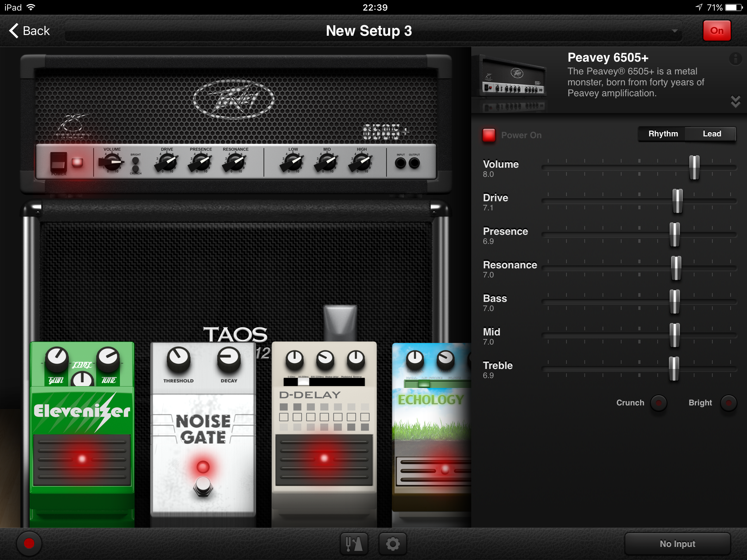Viewport: 747px width, 560px height.
Task: Enable the Bright switch
Action: 728,403
